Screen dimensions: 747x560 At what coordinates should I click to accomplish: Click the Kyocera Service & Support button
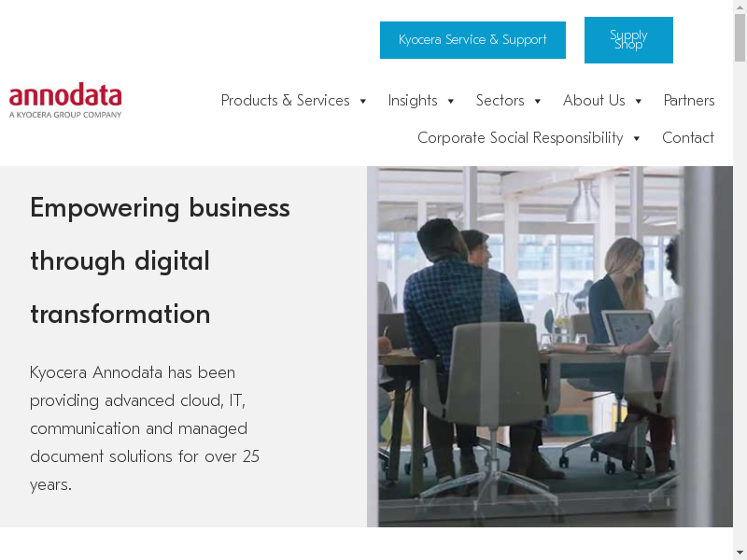(472, 40)
